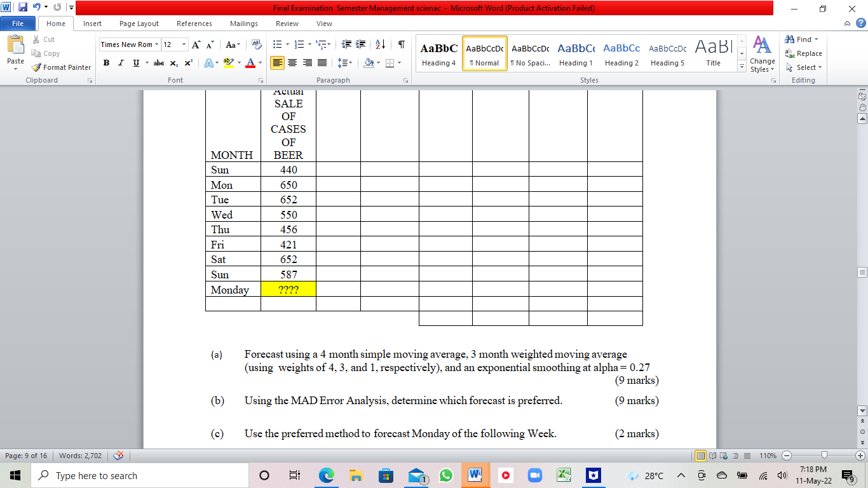The image size is (868, 488).
Task: Click the Superscript icon
Action: tap(187, 62)
